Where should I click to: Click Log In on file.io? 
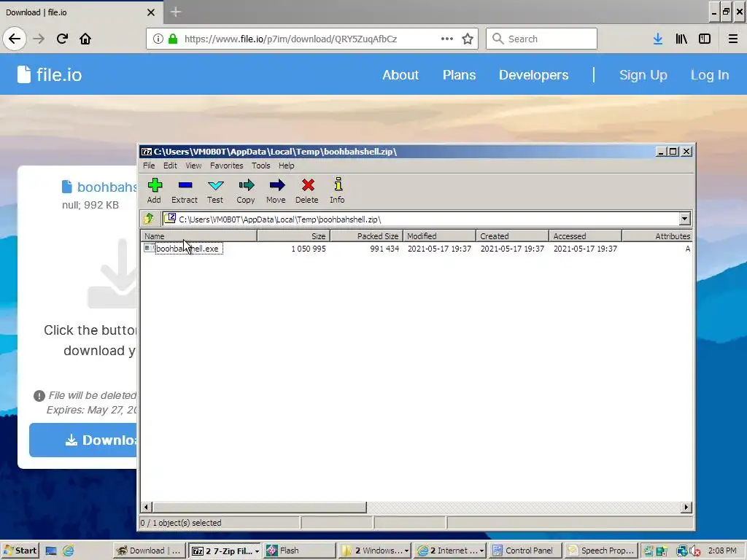pyautogui.click(x=710, y=75)
